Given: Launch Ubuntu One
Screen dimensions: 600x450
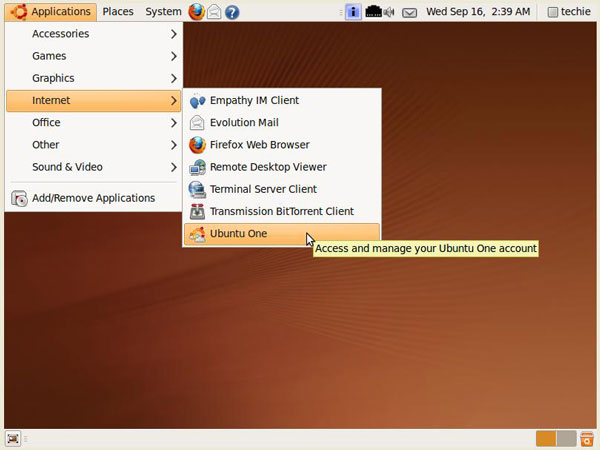Looking at the screenshot, I should 282,234.
